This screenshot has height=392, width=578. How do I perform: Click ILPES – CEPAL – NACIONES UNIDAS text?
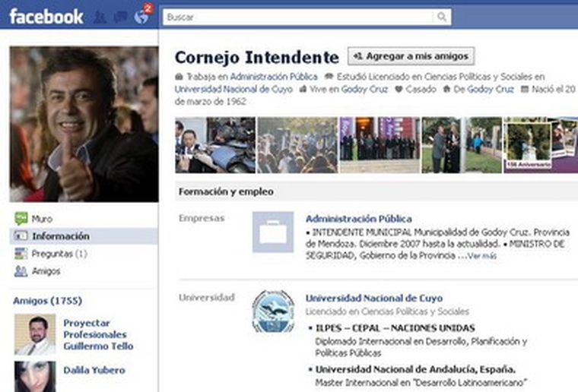pyautogui.click(x=395, y=328)
